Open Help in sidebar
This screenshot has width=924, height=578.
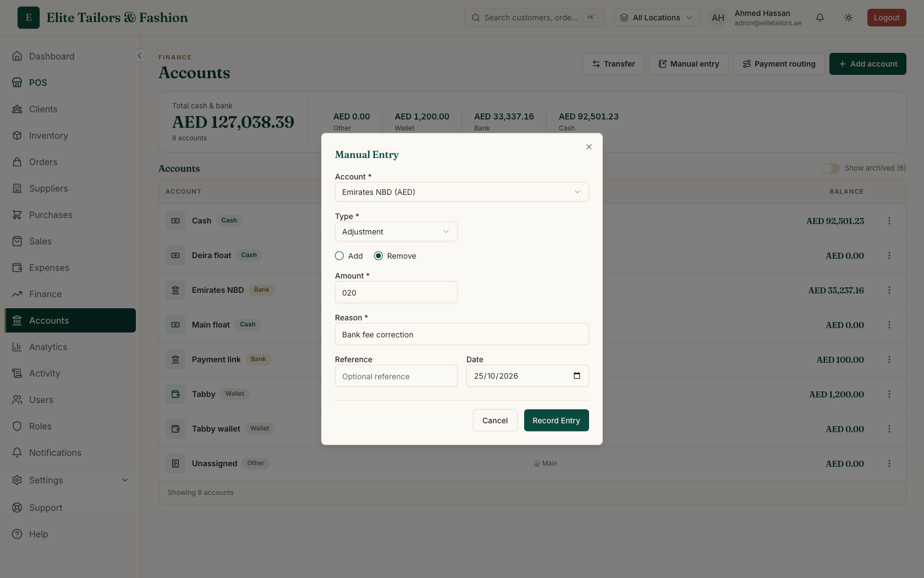pyautogui.click(x=70, y=534)
